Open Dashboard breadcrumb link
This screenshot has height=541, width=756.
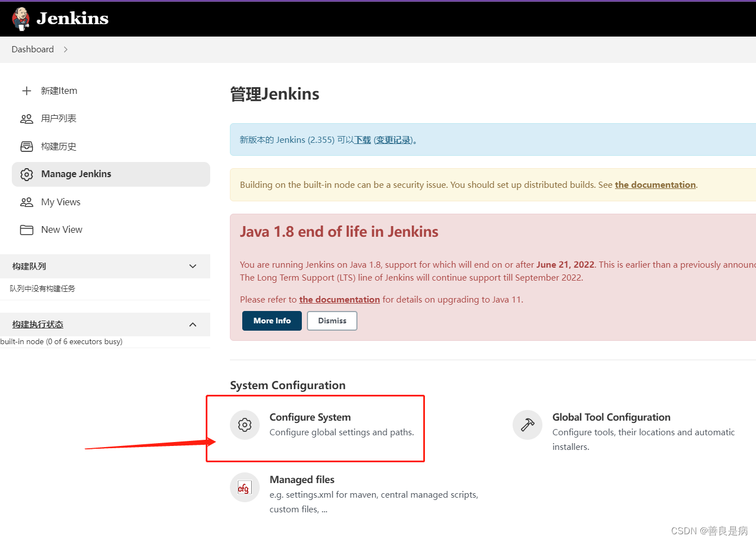[33, 49]
